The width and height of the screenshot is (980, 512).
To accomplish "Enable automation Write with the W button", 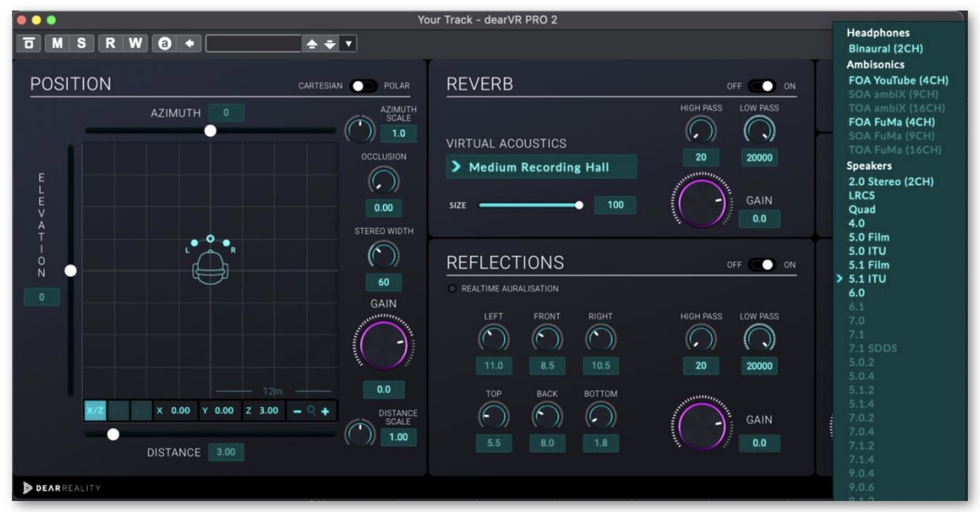I will pos(135,43).
